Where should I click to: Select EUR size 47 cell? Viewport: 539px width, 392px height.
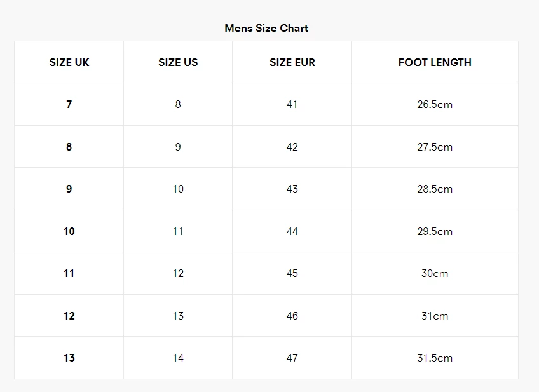point(292,358)
